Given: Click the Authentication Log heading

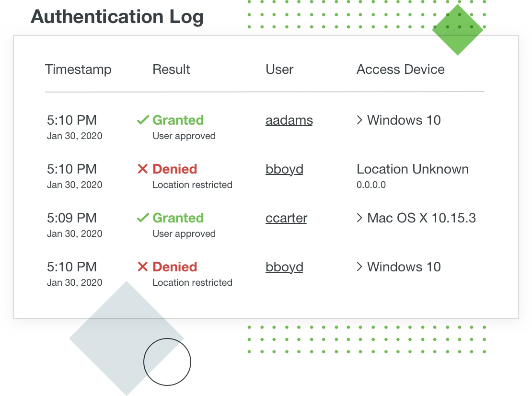Looking at the screenshot, I should point(117,17).
